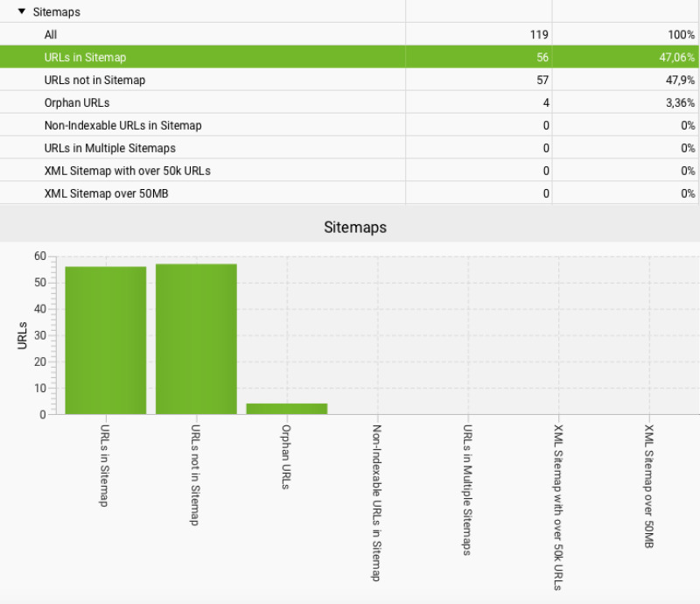Click the 119 count in the All row
Viewport: 700px width, 604px height.
(x=538, y=35)
